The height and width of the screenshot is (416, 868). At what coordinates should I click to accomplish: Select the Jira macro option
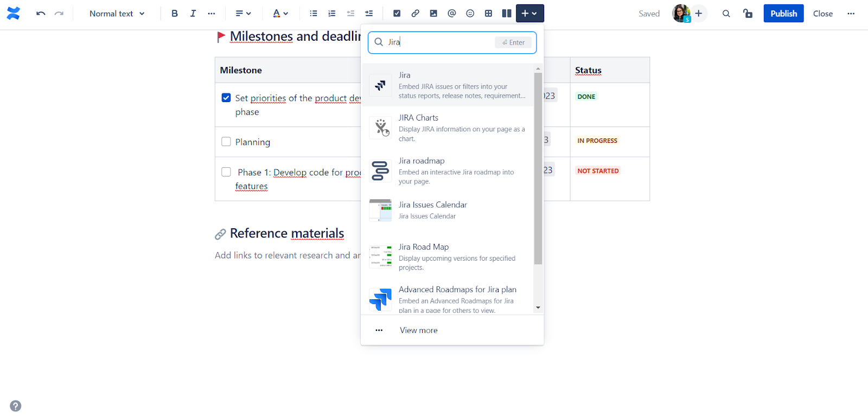(x=448, y=85)
